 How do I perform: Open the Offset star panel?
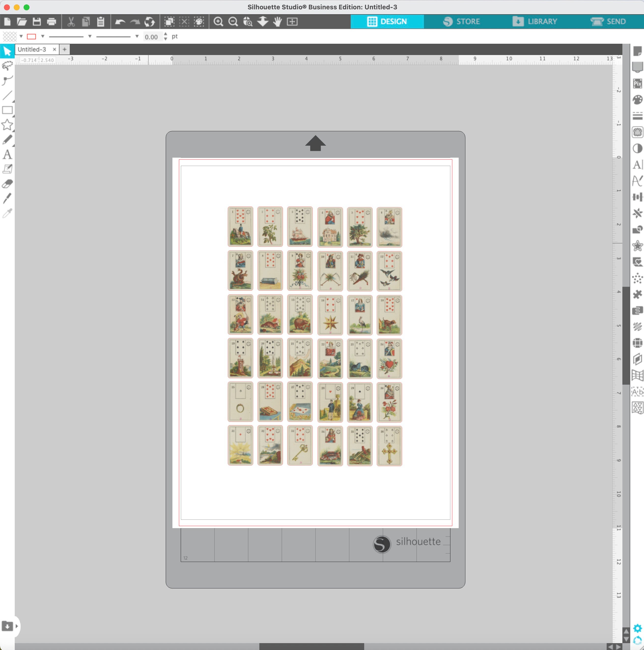[x=637, y=246]
